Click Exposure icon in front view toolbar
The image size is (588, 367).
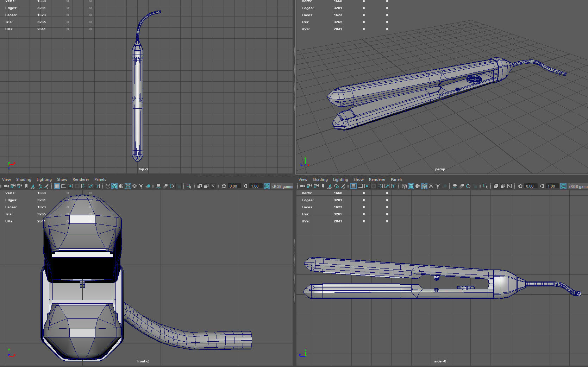pos(224,186)
